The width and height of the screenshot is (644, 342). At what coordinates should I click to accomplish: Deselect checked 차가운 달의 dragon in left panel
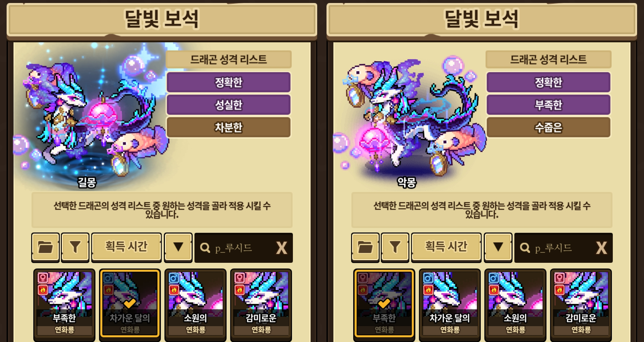pos(130,304)
